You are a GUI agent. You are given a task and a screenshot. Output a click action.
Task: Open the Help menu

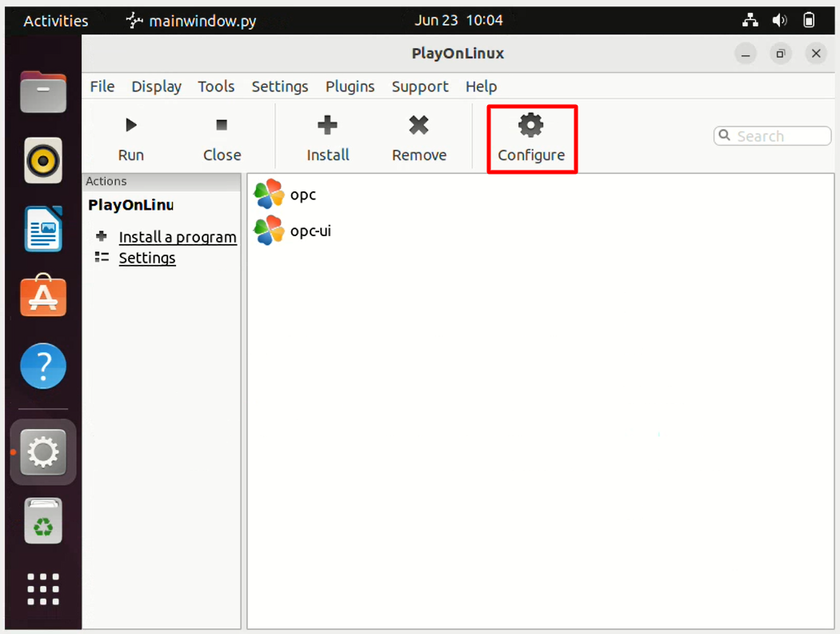click(481, 86)
